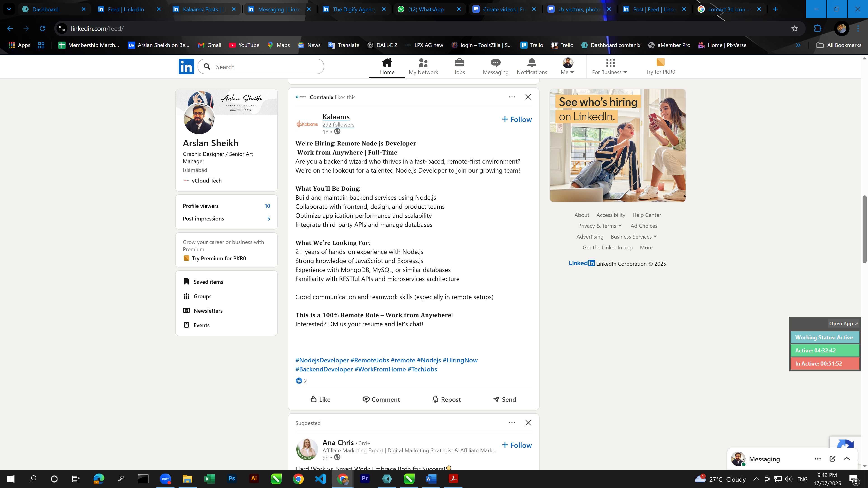Image resolution: width=868 pixels, height=488 pixels.
Task: Repost the Kalaams hiring post
Action: (x=446, y=399)
